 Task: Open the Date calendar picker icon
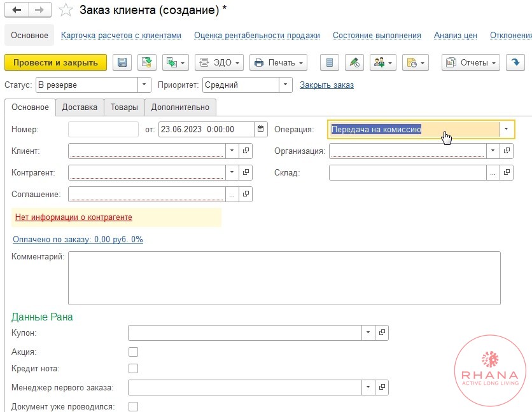coord(260,129)
